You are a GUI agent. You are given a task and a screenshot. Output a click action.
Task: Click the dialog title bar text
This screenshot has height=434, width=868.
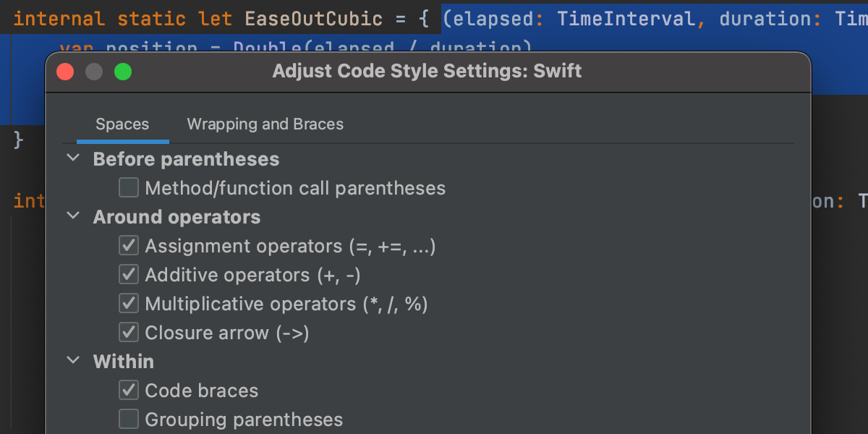(427, 72)
